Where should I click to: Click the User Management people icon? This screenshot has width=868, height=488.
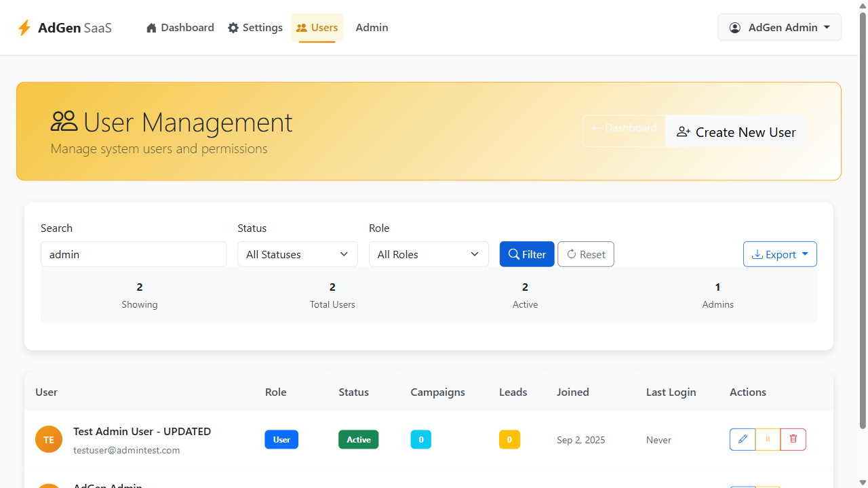(64, 122)
